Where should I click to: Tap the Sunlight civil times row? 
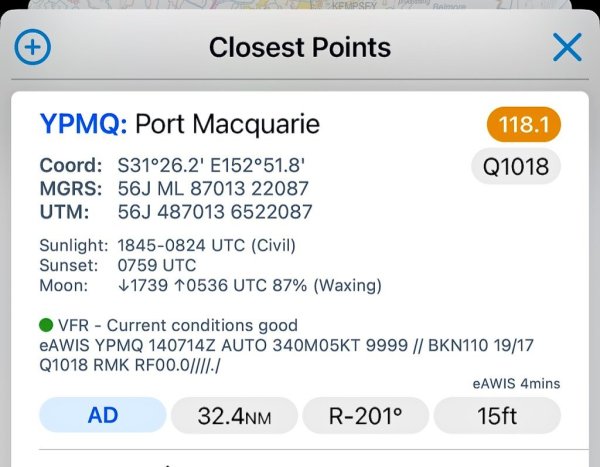(x=167, y=245)
